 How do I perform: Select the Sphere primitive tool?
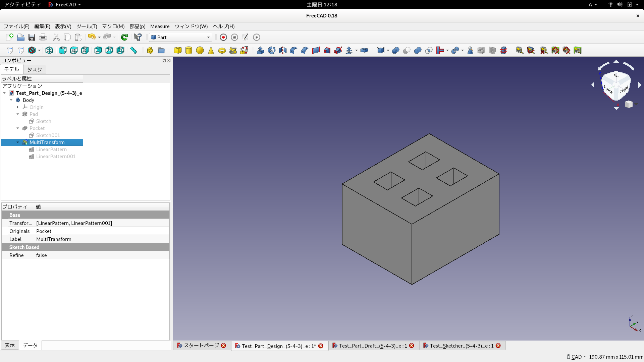pos(200,50)
